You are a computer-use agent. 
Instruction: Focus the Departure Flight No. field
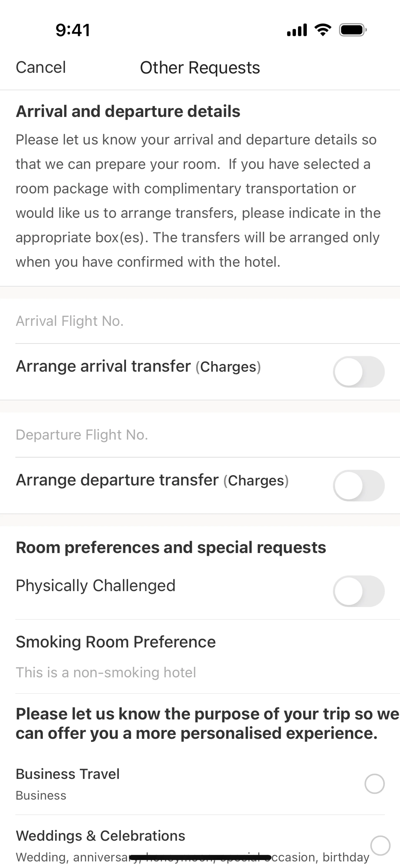[x=200, y=435]
